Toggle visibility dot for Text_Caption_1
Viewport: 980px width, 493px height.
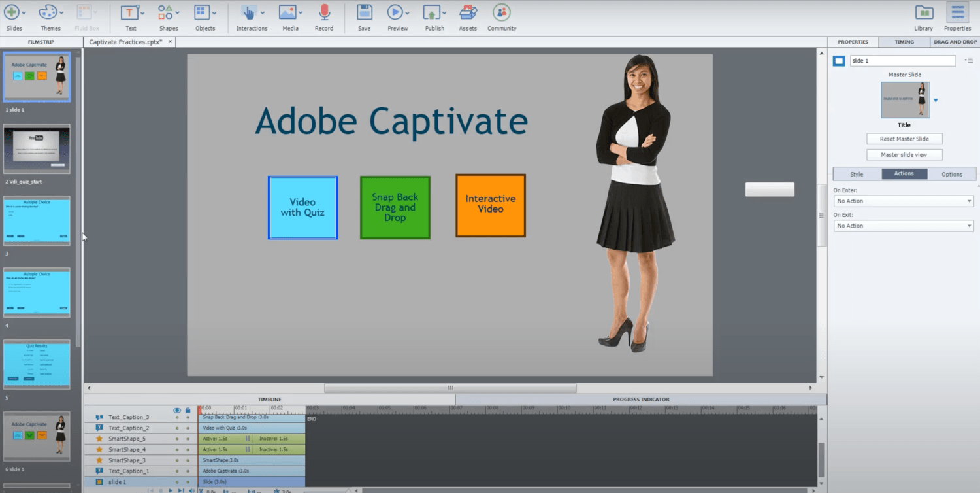click(177, 471)
